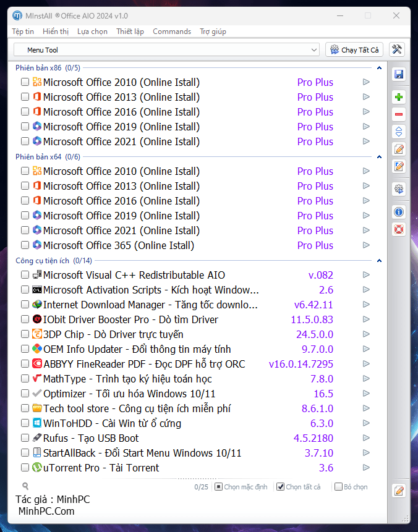The image size is (418, 532).
Task: Click the save floppy disk icon in sidebar
Action: [399, 74]
